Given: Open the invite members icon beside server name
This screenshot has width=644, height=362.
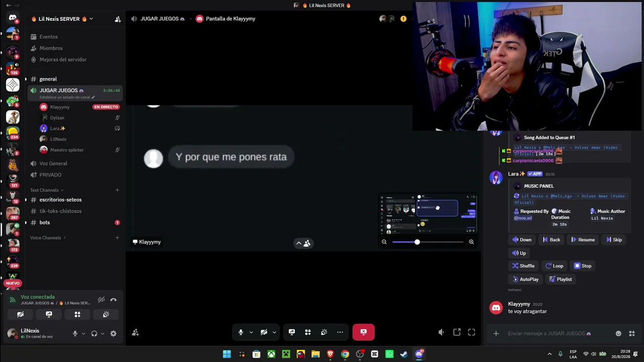Looking at the screenshot, I should (118, 19).
